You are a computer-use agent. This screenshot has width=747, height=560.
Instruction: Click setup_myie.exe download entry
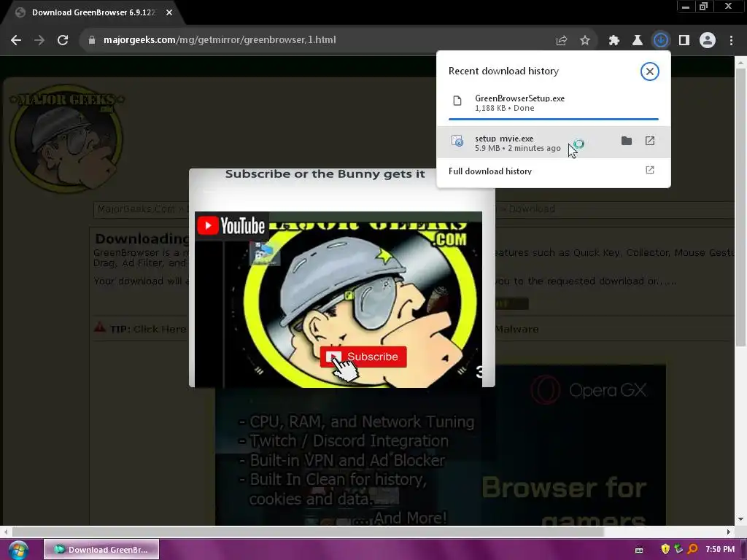(554, 143)
